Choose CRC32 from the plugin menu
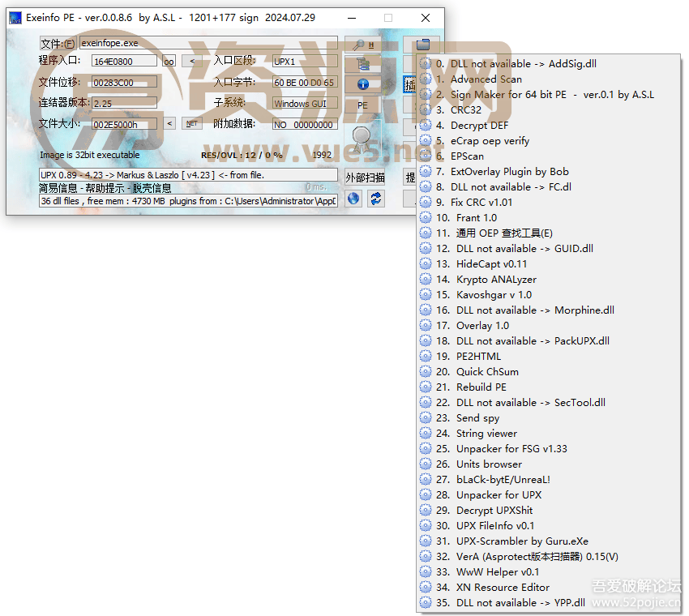689x616 pixels. coord(548,110)
